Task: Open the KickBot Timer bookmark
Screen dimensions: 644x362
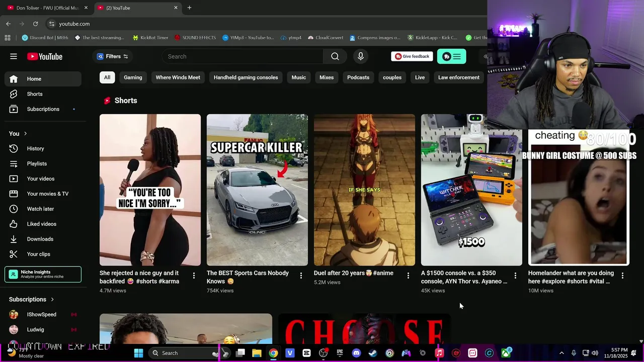Action: [150, 38]
